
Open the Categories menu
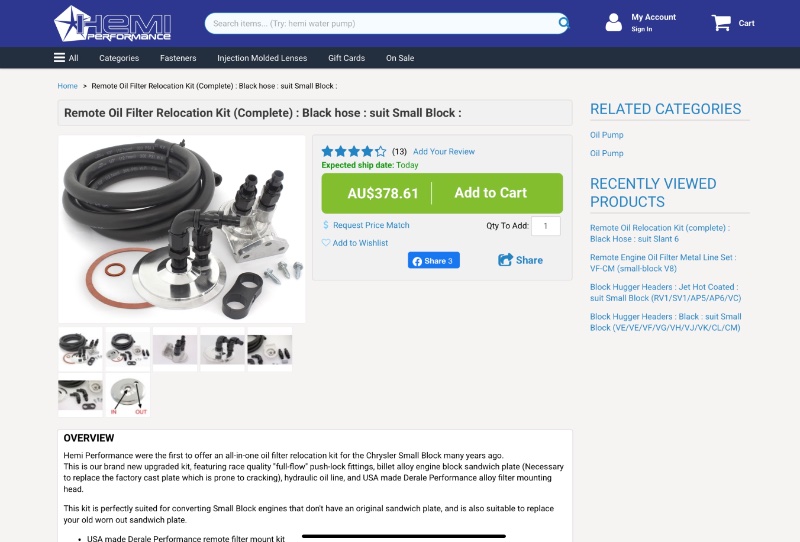119,58
